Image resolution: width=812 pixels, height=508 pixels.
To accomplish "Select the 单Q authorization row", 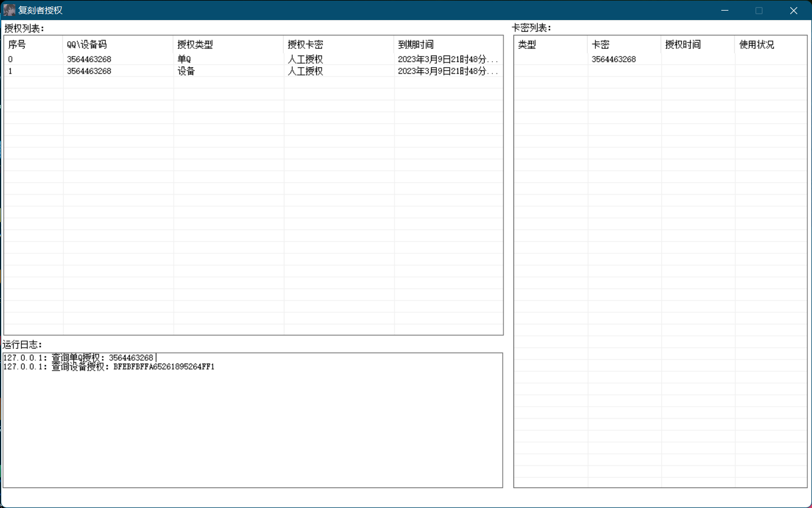I will coord(184,60).
